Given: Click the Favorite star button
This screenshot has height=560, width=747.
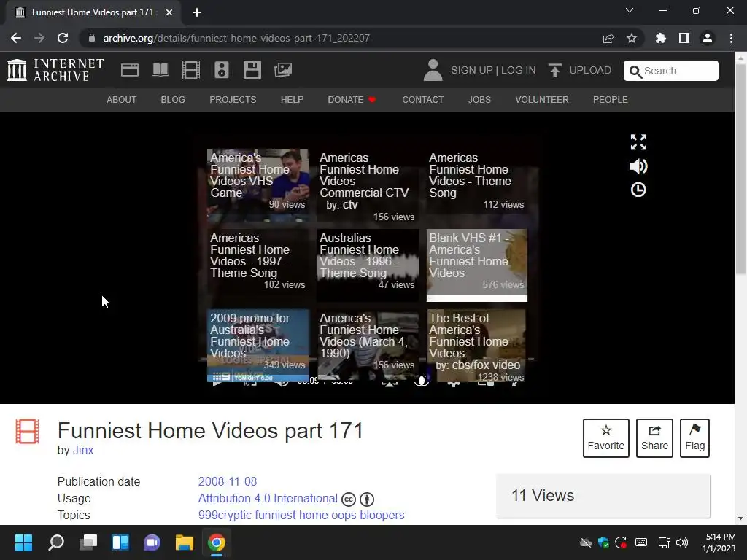Looking at the screenshot, I should 606,438.
